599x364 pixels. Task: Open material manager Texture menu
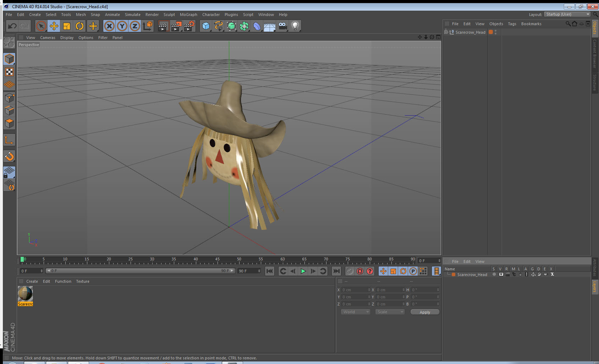[x=83, y=281]
